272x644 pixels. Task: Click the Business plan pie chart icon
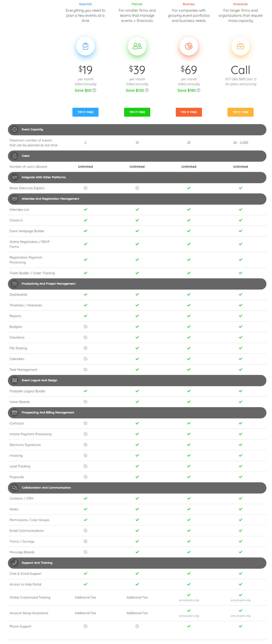tap(189, 46)
